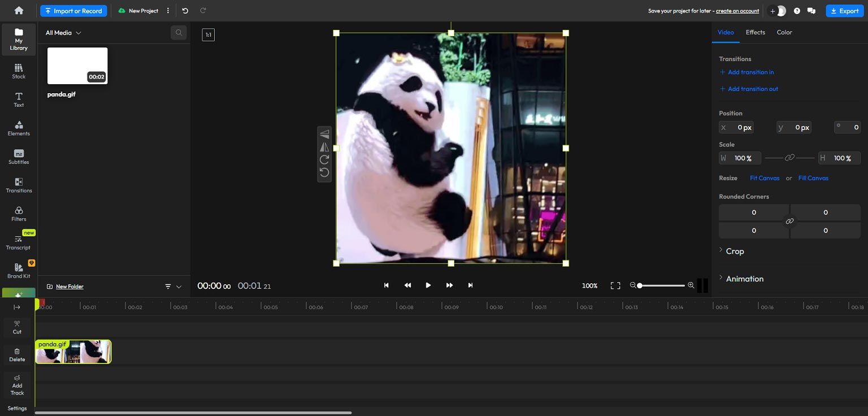The height and width of the screenshot is (416, 868).
Task: Expand the Crop section
Action: [x=735, y=251]
